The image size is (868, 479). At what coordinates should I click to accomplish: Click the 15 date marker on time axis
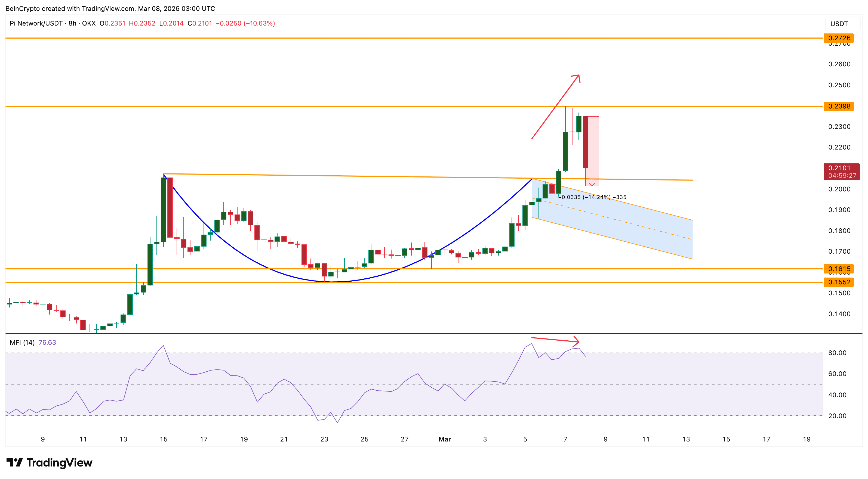164,439
